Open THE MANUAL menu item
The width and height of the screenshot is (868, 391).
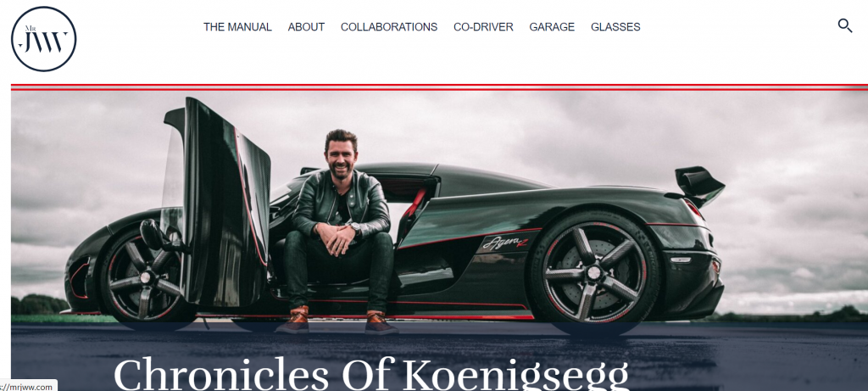coord(237,27)
